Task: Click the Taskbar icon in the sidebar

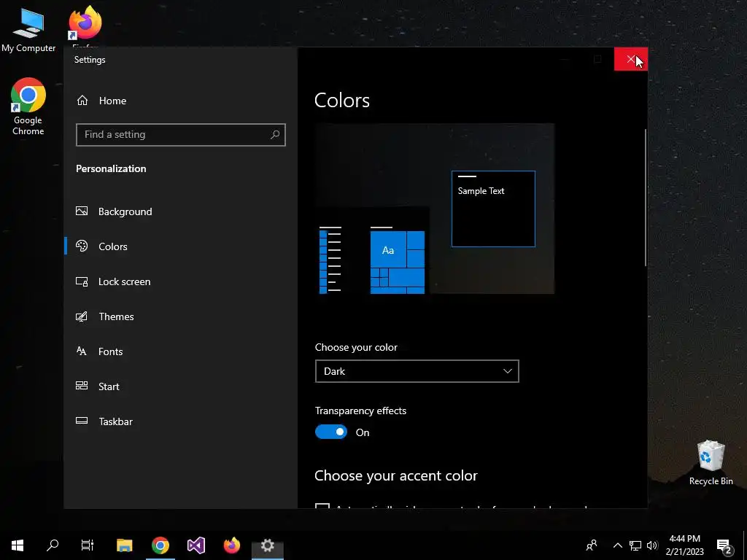Action: point(82,421)
